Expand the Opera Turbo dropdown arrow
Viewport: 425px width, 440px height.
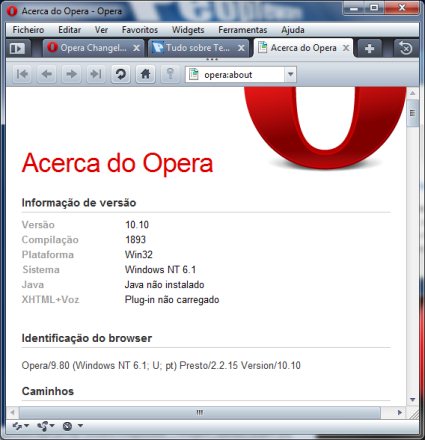pos(80,426)
